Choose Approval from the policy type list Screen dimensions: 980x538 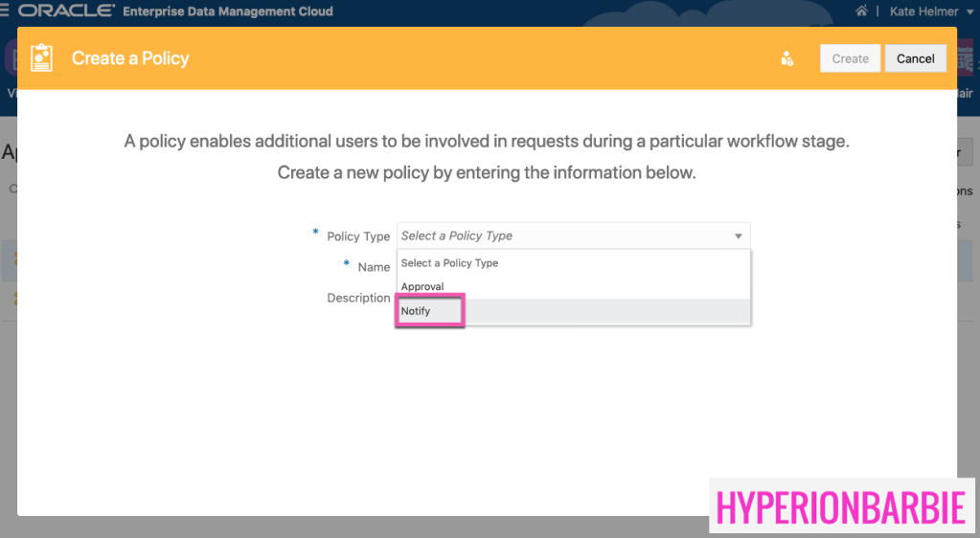point(422,286)
